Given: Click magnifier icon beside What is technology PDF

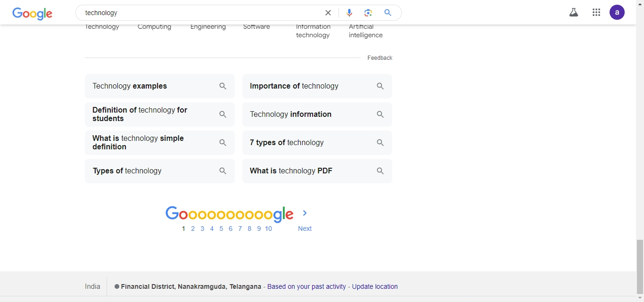Looking at the screenshot, I should tap(380, 171).
